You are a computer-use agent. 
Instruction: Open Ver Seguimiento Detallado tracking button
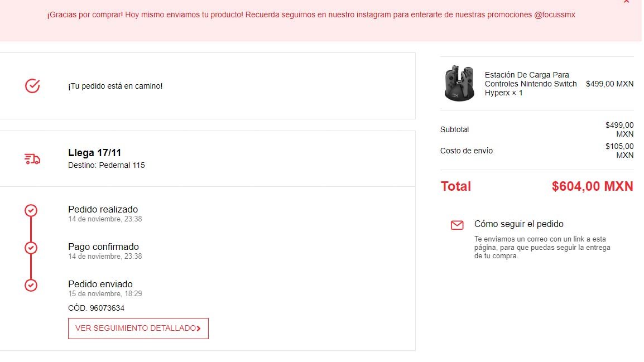[138, 329]
